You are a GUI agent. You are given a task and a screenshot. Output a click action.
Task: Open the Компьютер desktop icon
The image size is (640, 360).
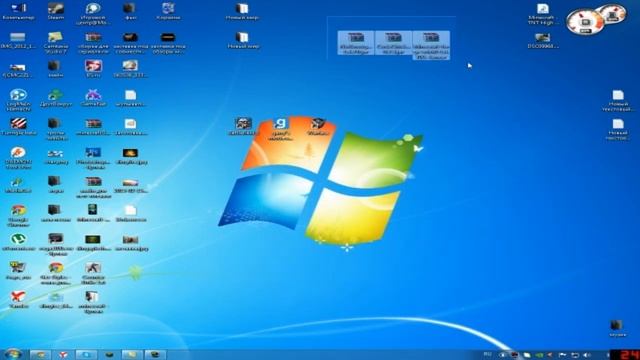click(18, 11)
